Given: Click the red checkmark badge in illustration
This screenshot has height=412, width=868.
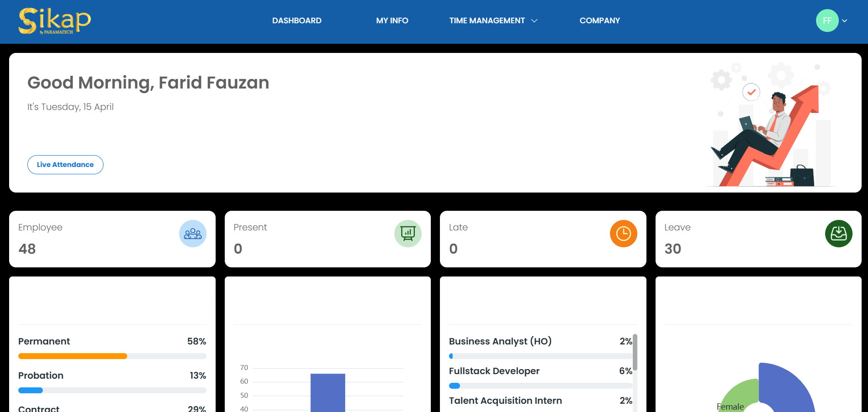Looking at the screenshot, I should pyautogui.click(x=751, y=92).
